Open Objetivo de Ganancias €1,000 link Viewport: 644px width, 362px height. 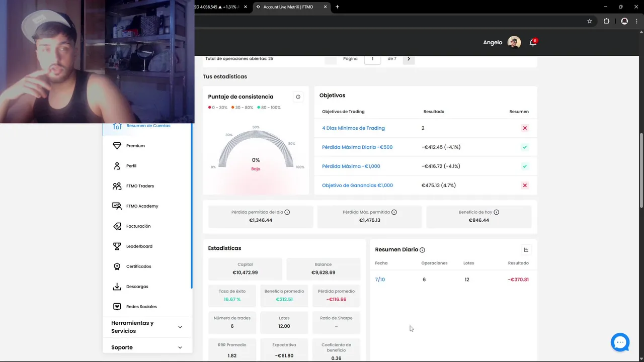point(357,186)
